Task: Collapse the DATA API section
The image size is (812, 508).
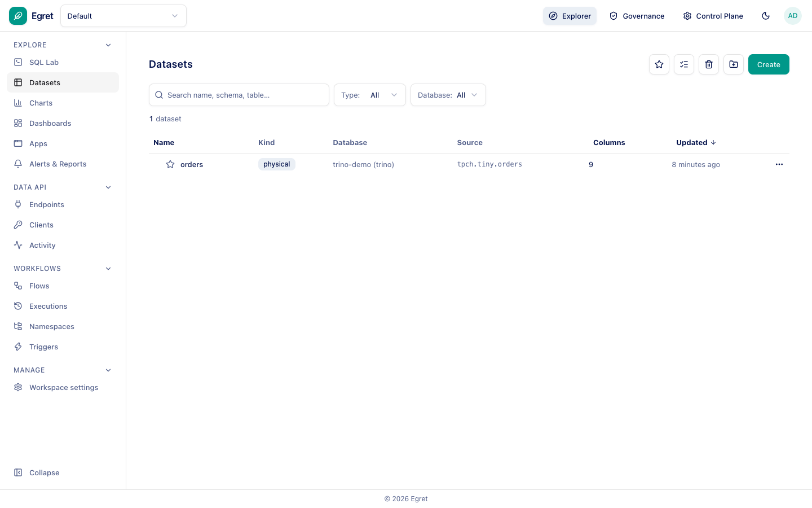Action: (108, 187)
